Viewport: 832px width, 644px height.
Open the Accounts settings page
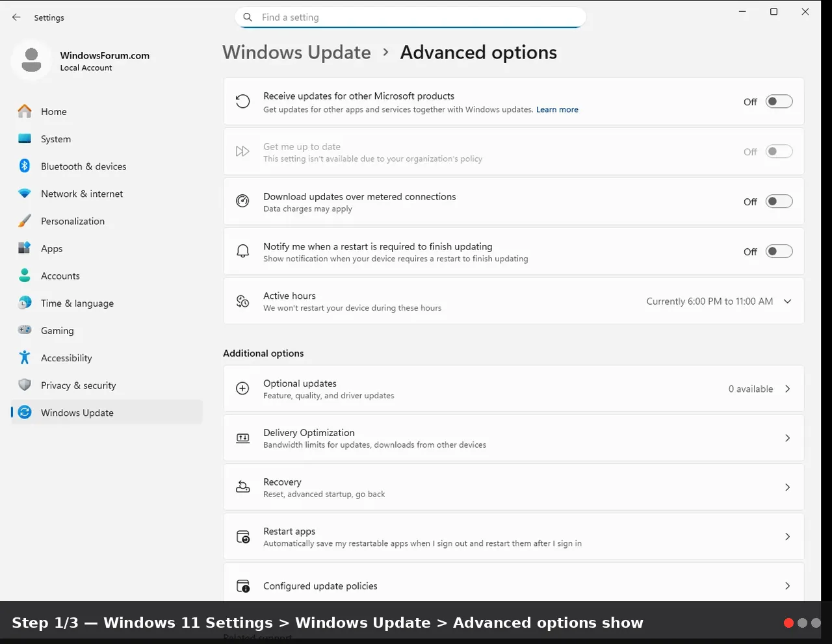tap(107, 276)
